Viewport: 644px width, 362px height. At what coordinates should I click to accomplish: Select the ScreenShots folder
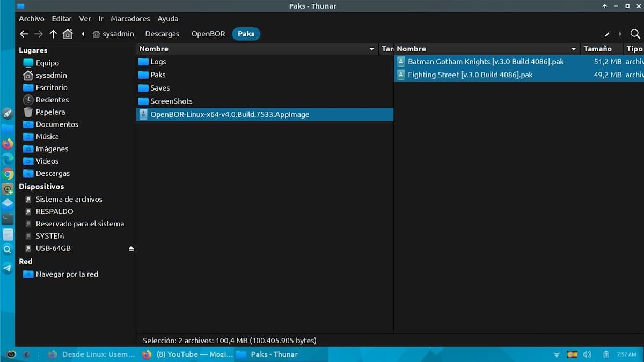pyautogui.click(x=265, y=101)
